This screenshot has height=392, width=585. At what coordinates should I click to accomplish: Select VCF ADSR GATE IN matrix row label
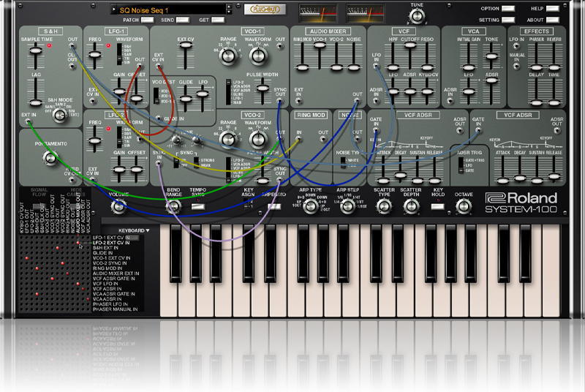pyautogui.click(x=114, y=279)
